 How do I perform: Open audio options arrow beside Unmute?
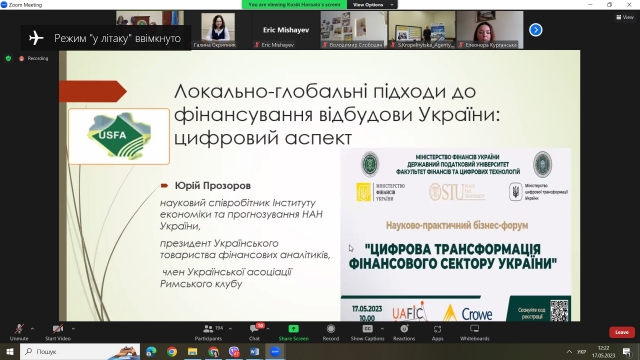(x=32, y=329)
